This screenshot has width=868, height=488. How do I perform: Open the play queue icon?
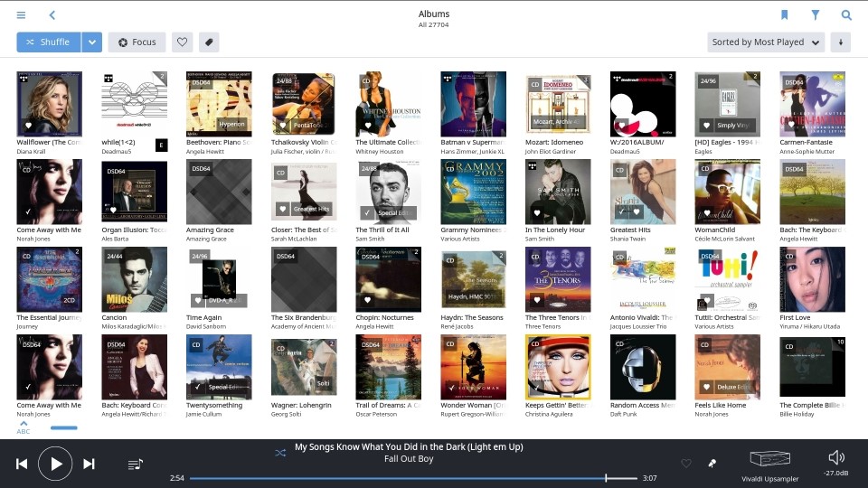pyautogui.click(x=135, y=465)
